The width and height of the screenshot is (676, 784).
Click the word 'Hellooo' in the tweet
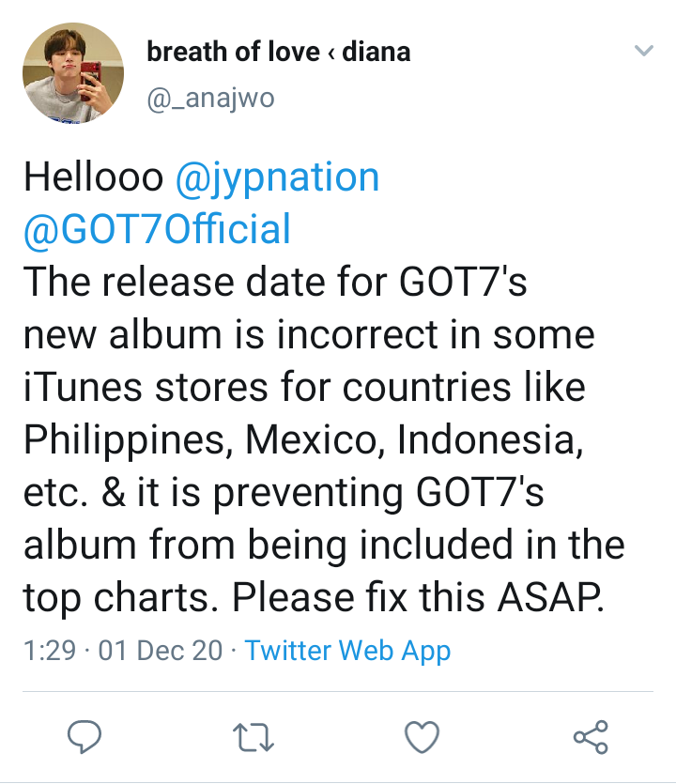tap(93, 177)
